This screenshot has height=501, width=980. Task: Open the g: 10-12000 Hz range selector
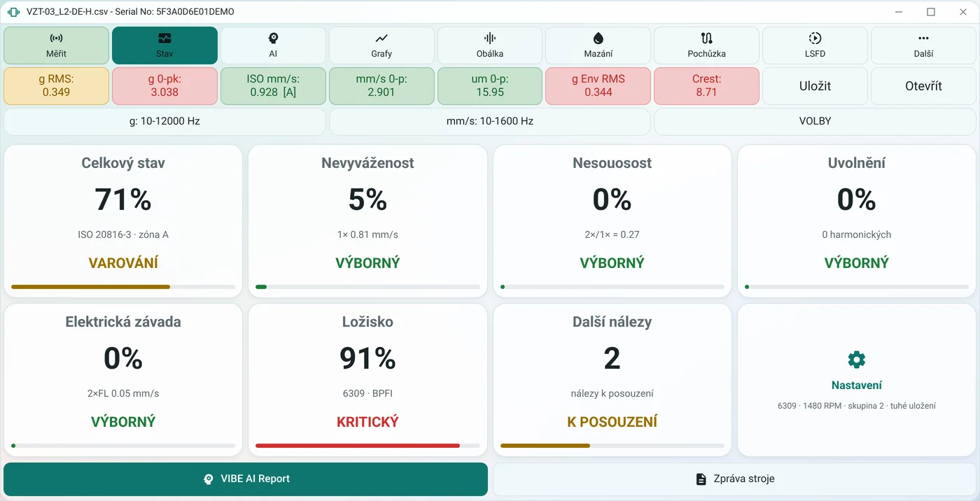(x=164, y=121)
